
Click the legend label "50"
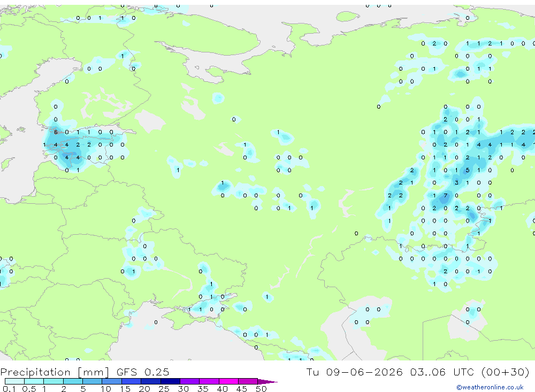[261, 389]
